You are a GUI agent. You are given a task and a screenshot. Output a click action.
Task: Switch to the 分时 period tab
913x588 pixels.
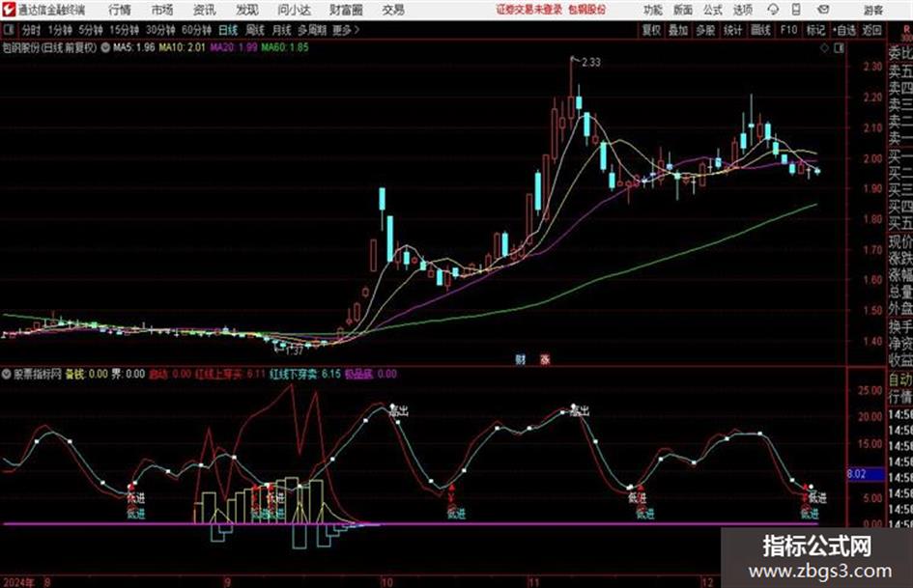[31, 30]
